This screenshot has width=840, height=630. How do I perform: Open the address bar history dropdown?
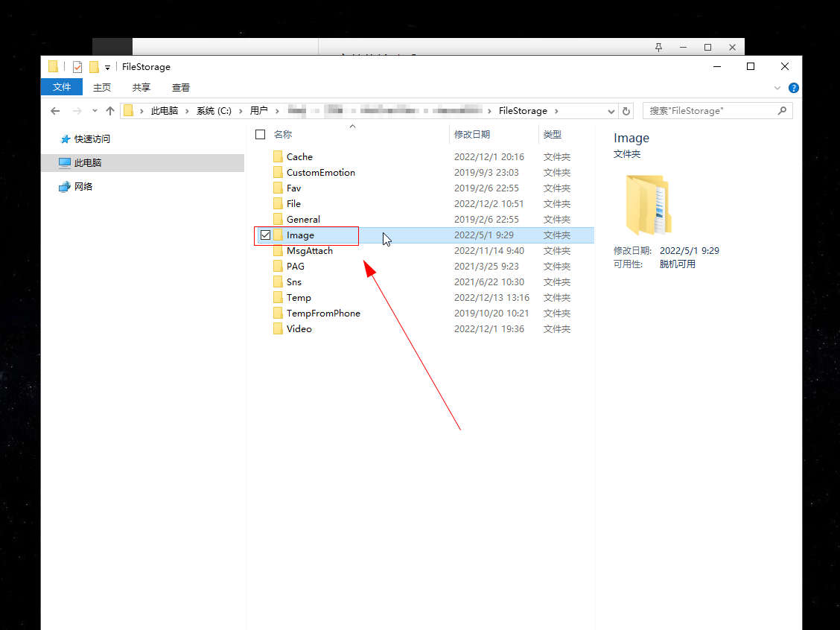[x=611, y=111]
